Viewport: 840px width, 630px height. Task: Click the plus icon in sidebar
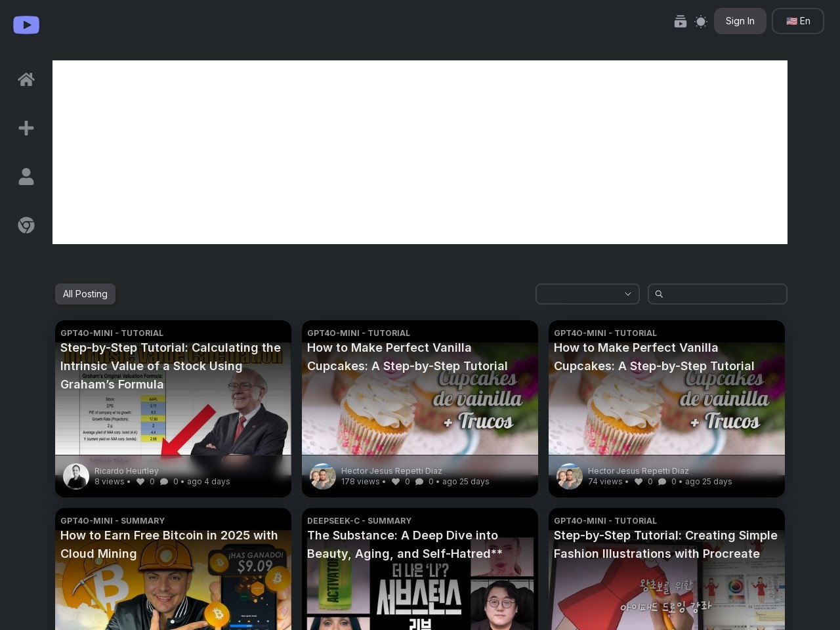click(26, 128)
